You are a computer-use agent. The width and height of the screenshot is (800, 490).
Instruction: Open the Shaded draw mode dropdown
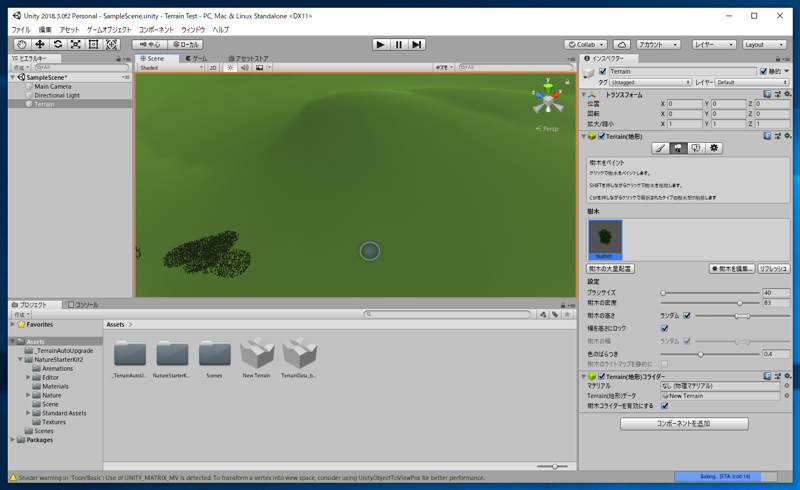click(x=170, y=67)
